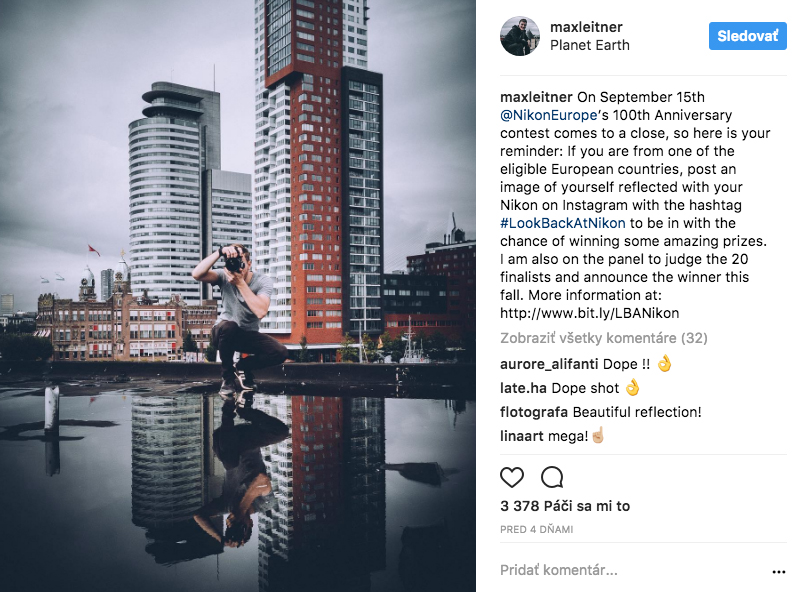Visit the @NikonEurope mention
This screenshot has height=592, width=795.
[549, 115]
